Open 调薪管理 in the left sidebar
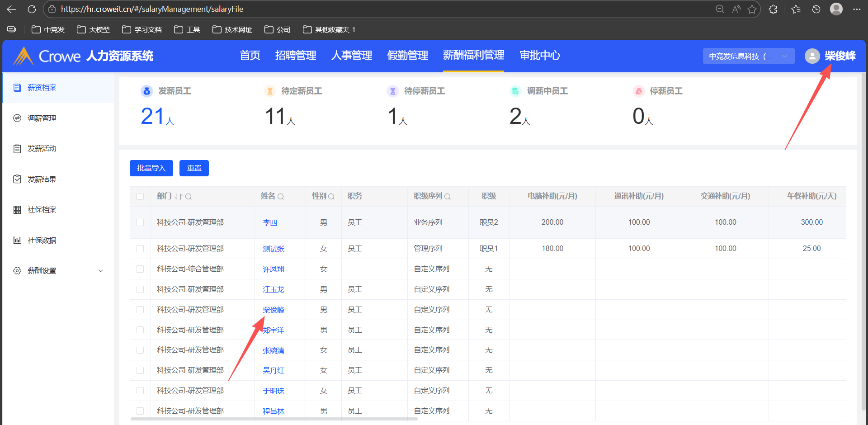This screenshot has width=868, height=425. click(42, 118)
